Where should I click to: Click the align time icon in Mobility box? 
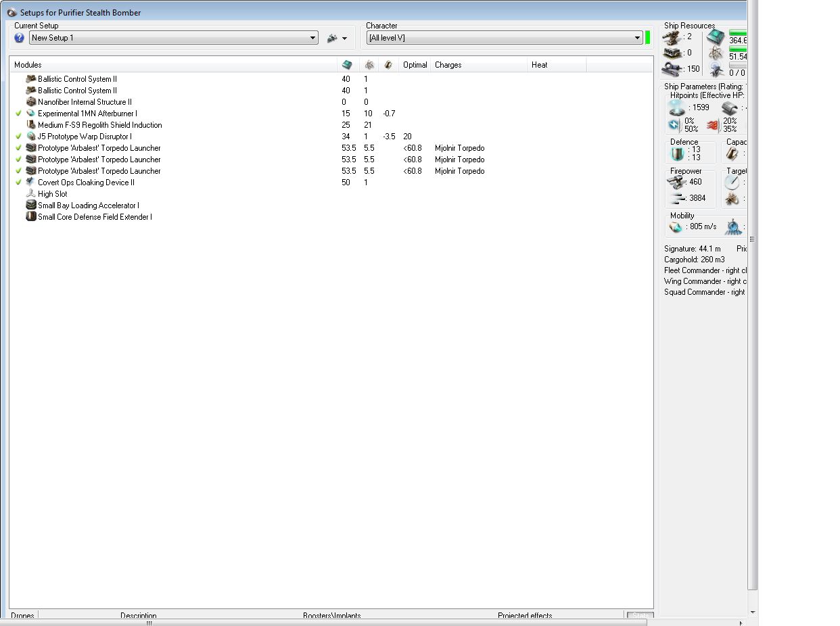coord(734,227)
